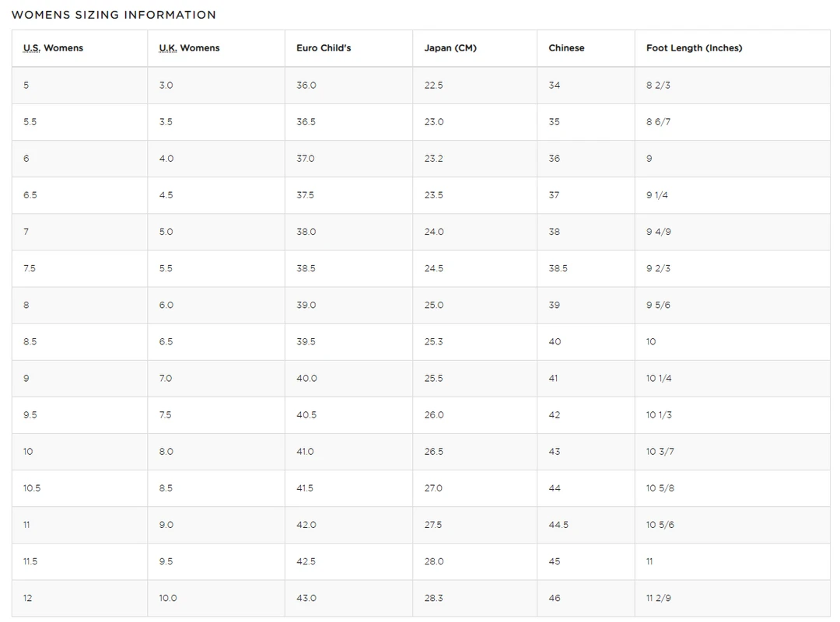Select the Japan size 23.2 cell
The width and height of the screenshot is (840, 622).
point(434,159)
